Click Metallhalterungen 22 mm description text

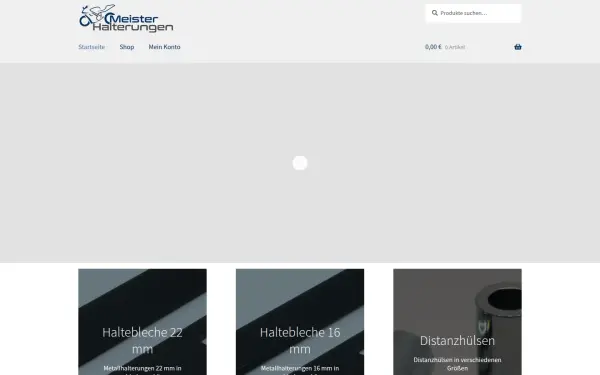142,370
